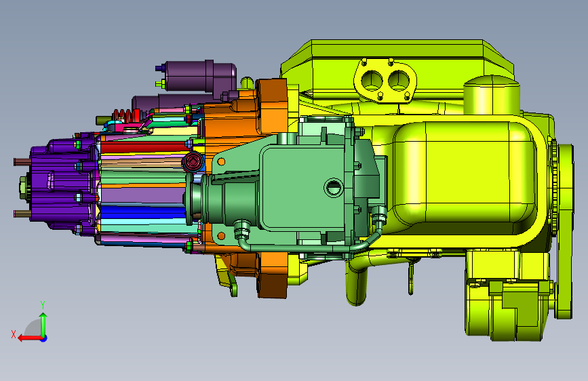Click the red X axis arrow of triad
The image size is (588, 381).
coord(29,338)
